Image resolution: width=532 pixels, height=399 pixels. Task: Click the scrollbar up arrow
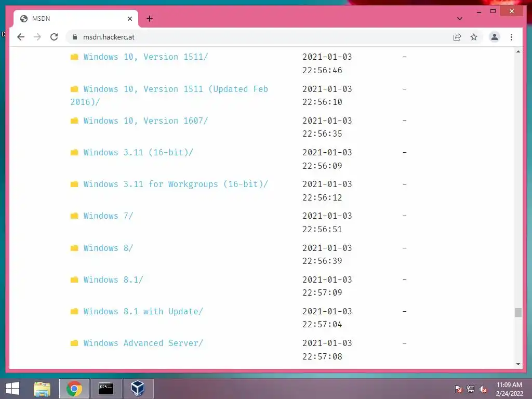tap(518, 51)
